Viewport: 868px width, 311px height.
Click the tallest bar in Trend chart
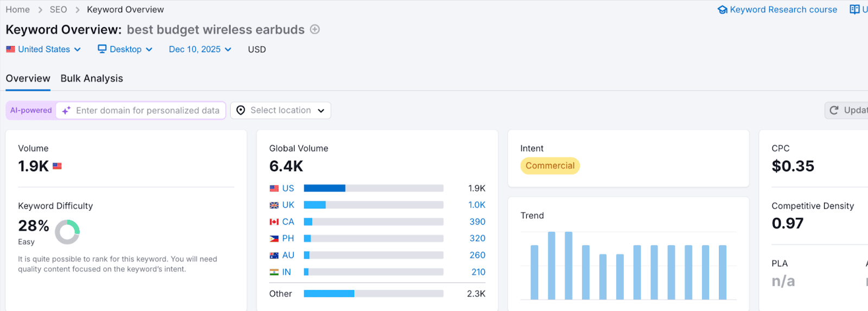[551, 265]
